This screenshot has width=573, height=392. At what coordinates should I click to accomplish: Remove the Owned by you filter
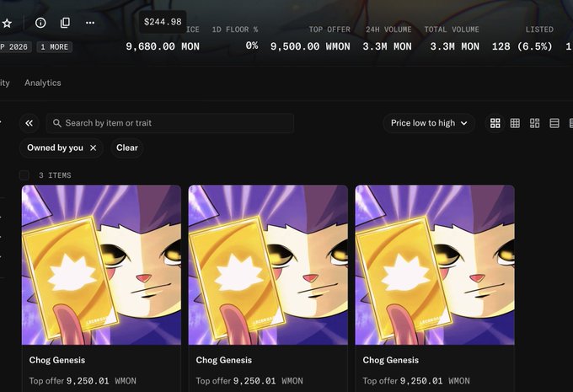click(x=94, y=148)
